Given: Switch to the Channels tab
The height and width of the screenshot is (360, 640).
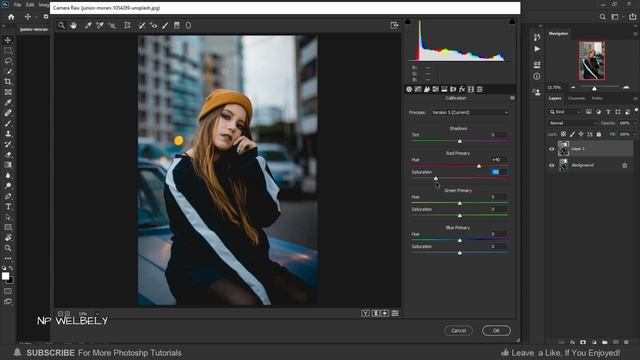Looking at the screenshot, I should 576,98.
